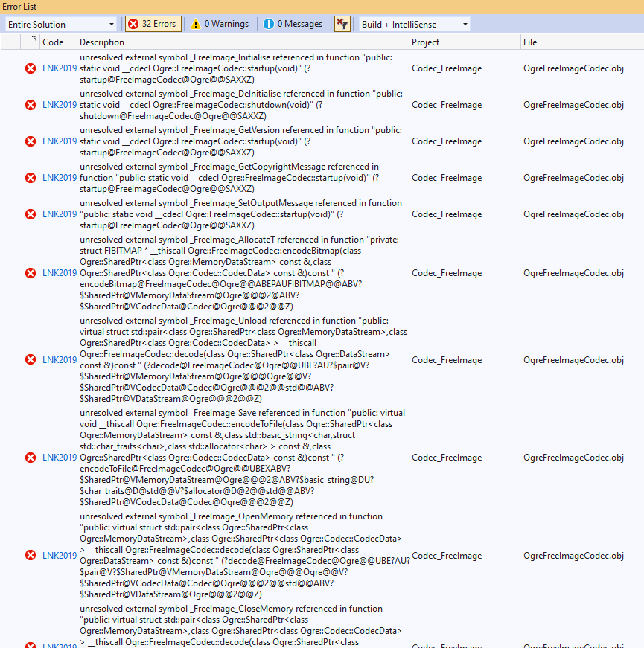Click error icon of FreeImage_Unload row
644x648 pixels.
click(31, 359)
